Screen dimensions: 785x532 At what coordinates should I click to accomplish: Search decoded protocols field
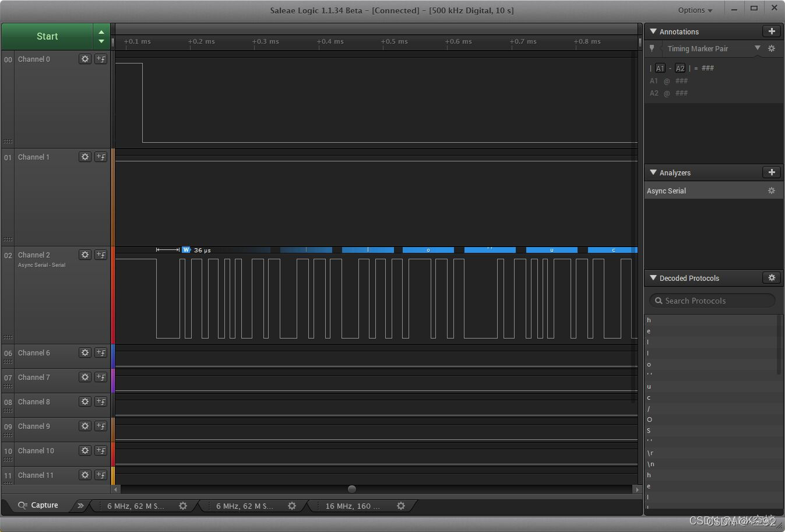(x=712, y=301)
